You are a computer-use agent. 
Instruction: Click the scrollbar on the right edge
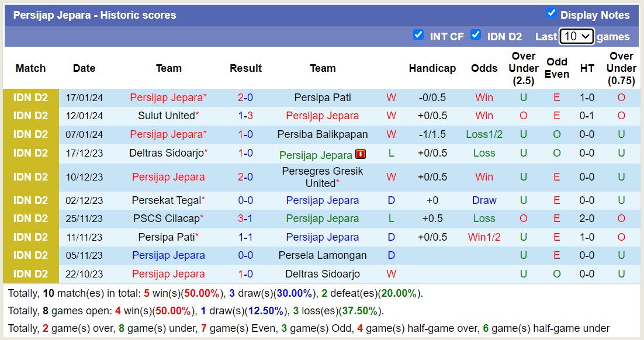tap(641, 169)
